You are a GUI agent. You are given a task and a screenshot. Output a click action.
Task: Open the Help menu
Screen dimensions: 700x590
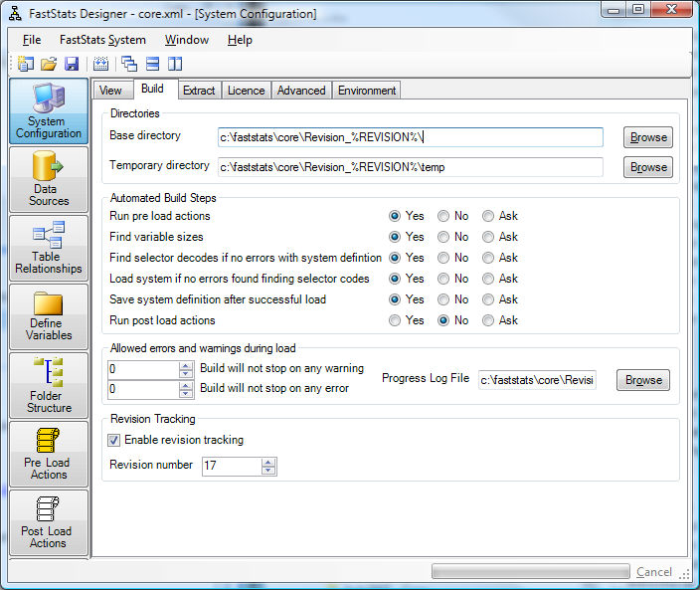click(x=240, y=40)
